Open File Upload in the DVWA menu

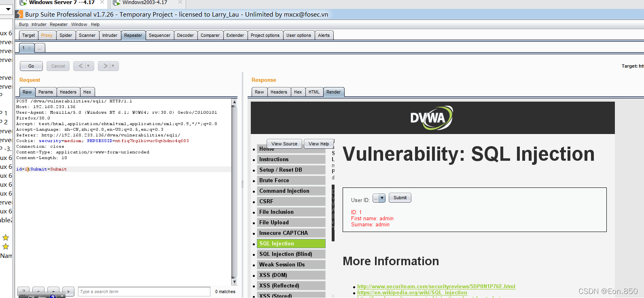pos(291,223)
